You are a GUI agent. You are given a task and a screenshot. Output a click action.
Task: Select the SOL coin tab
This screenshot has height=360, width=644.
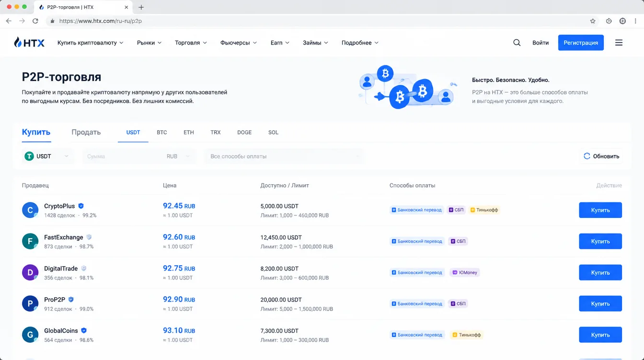(273, 132)
